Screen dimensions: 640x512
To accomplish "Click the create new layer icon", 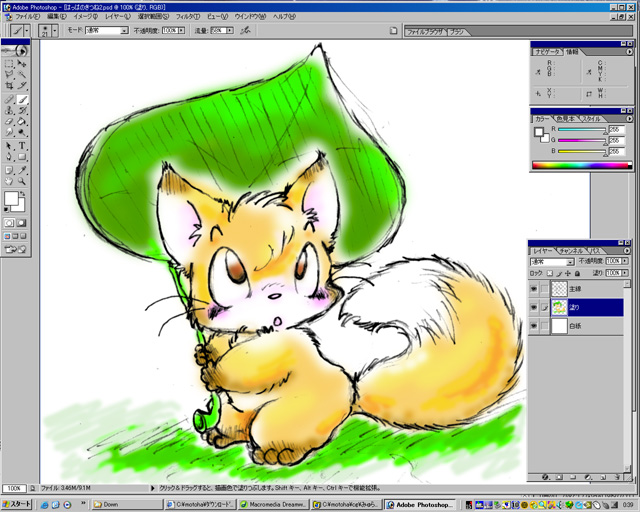I will click(603, 477).
